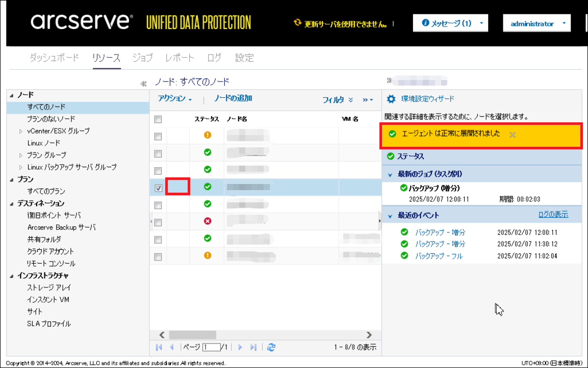Screen dimensions: 588x368
Task: Toggle the select-all checkbox in header
Action: [158, 119]
